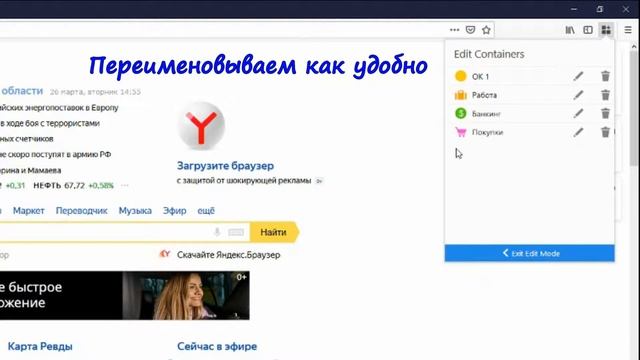Open the Firefox Library icon
The image size is (640, 360).
pos(570,30)
